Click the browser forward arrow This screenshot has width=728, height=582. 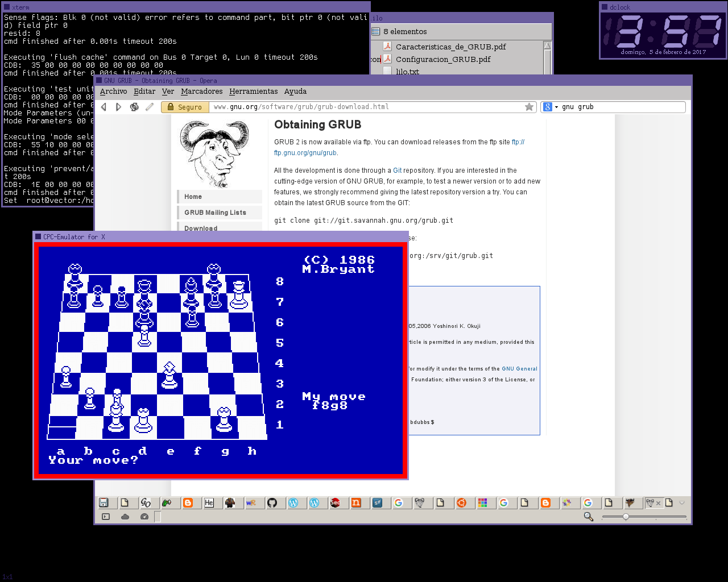pos(118,107)
